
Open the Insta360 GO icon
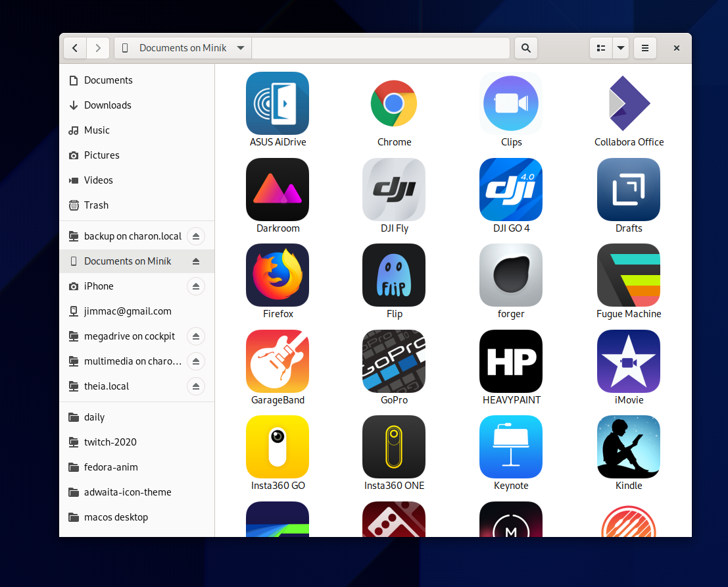(x=278, y=447)
